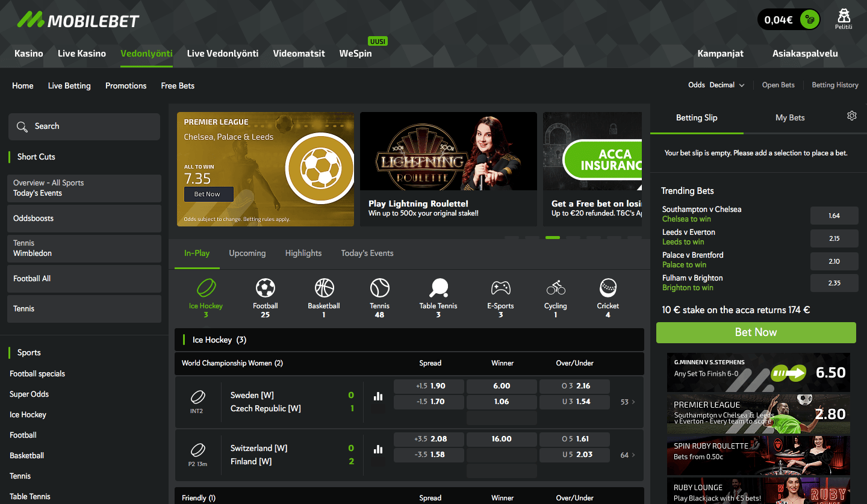867x504 pixels.
Task: Open stats chart for Sweden v Czech Republic
Action: point(378,396)
